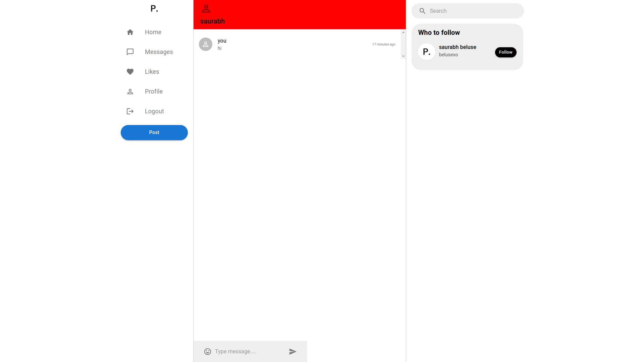644x362 pixels.
Task: Click the Post blue button
Action: tap(154, 132)
